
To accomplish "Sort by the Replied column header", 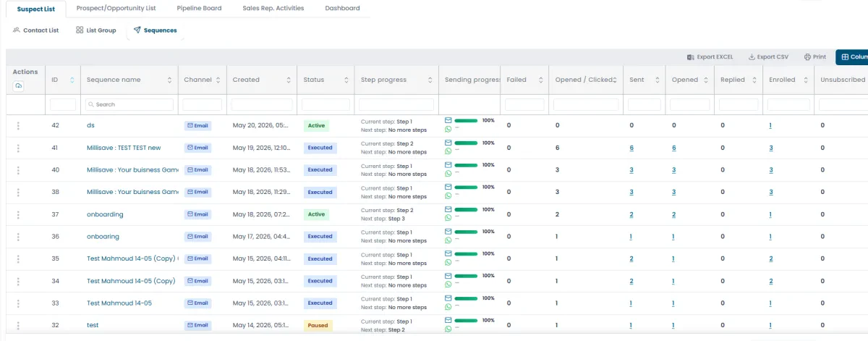I will pos(753,80).
